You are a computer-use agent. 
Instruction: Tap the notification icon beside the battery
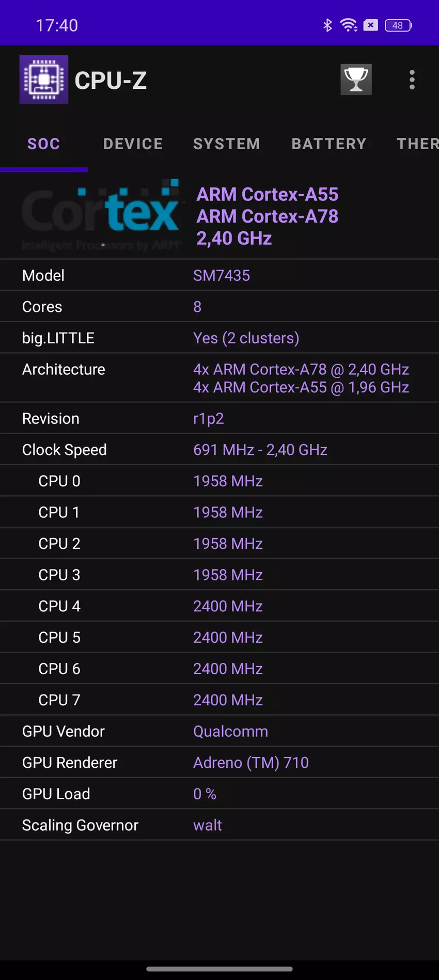(371, 25)
